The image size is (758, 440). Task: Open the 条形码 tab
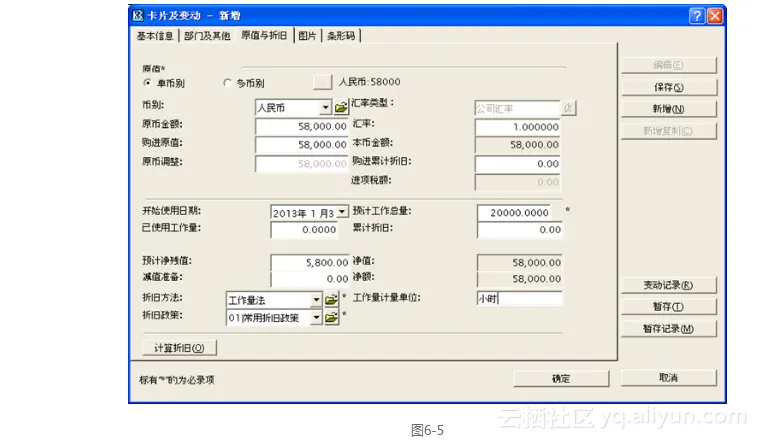pyautogui.click(x=341, y=36)
